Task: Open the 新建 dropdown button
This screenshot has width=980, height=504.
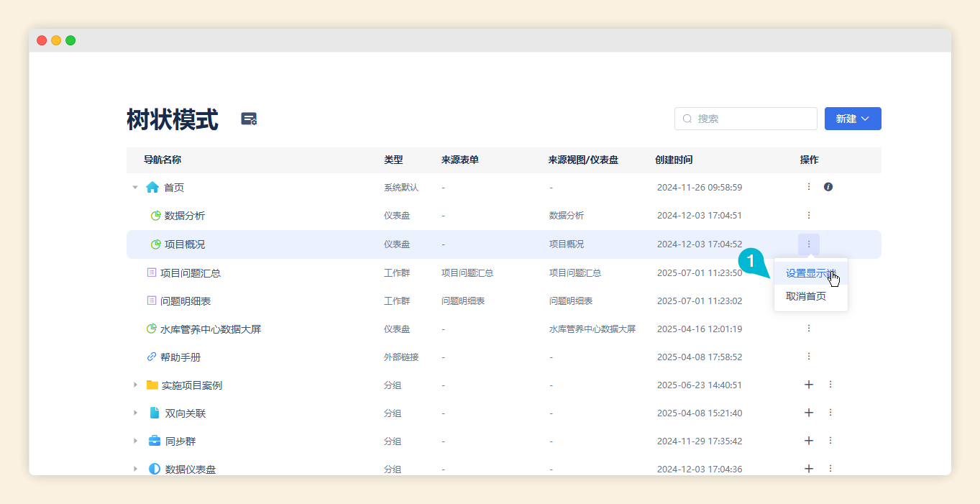Action: click(x=852, y=119)
